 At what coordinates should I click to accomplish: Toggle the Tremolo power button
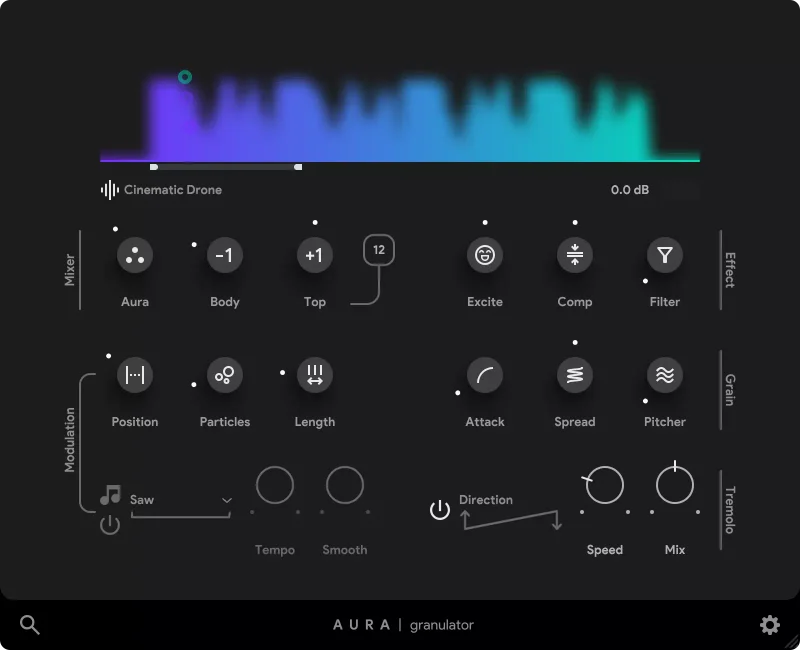(440, 510)
